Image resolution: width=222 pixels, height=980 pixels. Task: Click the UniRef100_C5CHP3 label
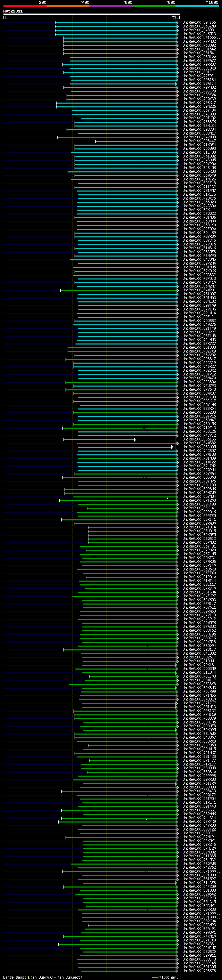click(x=199, y=925)
